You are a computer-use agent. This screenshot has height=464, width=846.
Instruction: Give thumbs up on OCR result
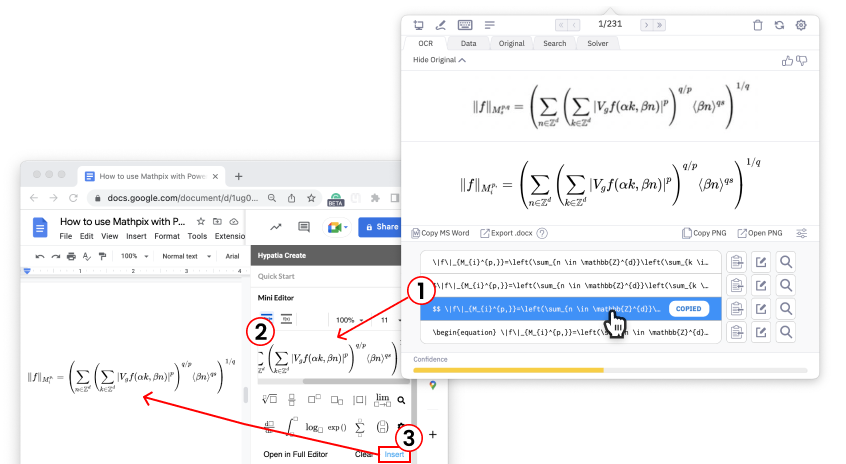click(787, 60)
